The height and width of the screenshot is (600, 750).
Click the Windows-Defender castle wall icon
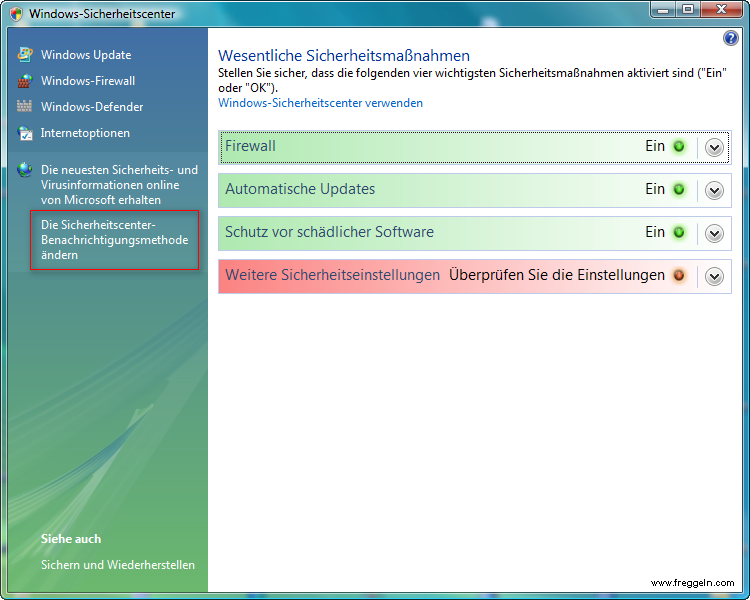tap(24, 106)
